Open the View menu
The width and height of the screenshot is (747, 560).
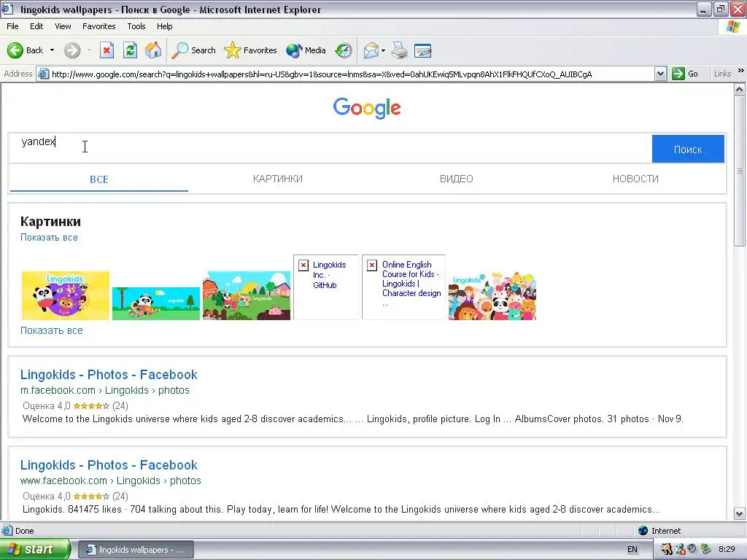(63, 26)
